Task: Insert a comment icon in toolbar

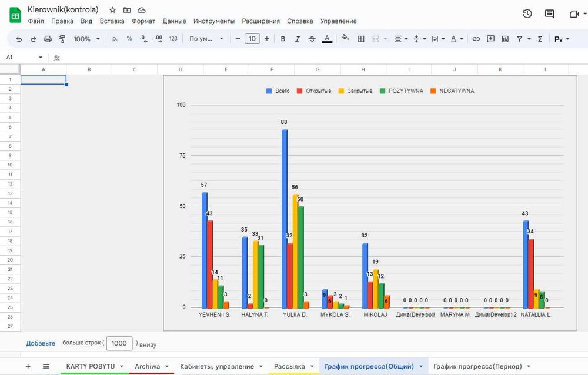Action: [x=490, y=39]
